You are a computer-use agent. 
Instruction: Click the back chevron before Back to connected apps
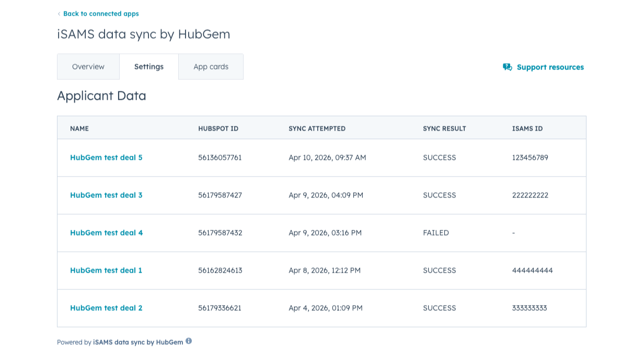[x=59, y=14]
